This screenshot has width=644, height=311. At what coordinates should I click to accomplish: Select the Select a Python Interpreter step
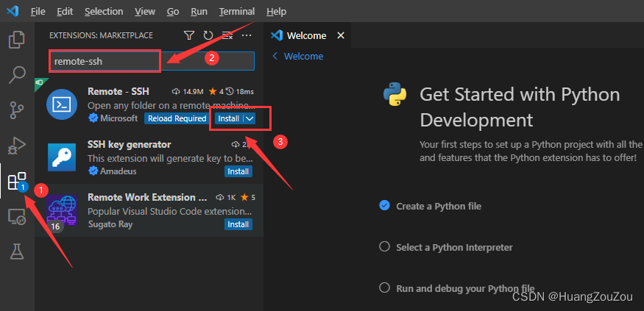coord(454,248)
